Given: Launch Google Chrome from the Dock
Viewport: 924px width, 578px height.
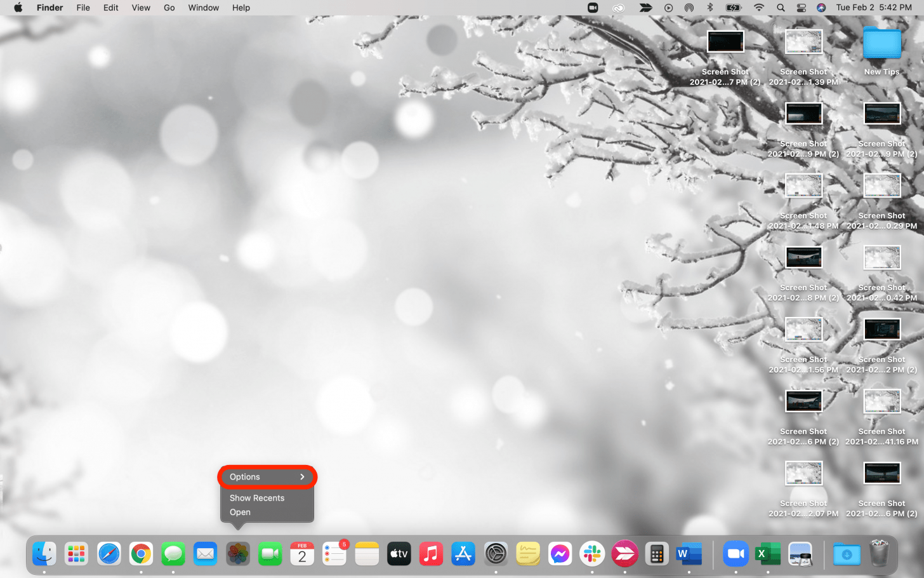Looking at the screenshot, I should (x=140, y=553).
